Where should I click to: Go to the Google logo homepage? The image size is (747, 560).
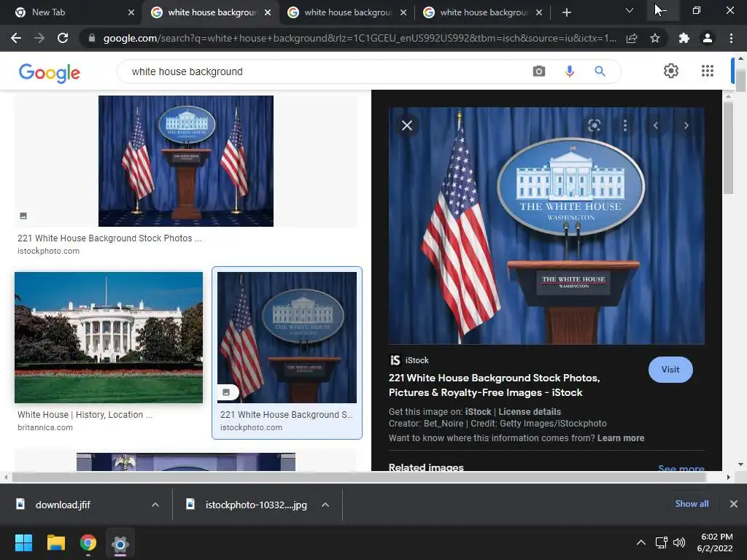50,73
